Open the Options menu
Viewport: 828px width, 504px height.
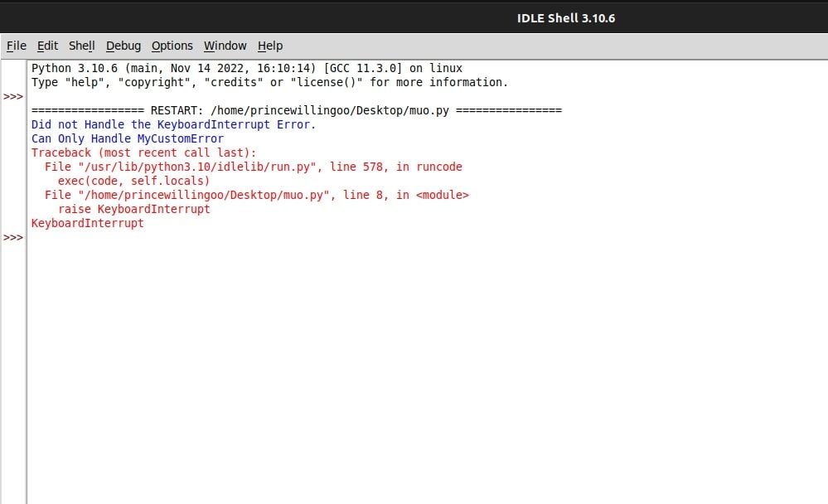click(x=171, y=46)
